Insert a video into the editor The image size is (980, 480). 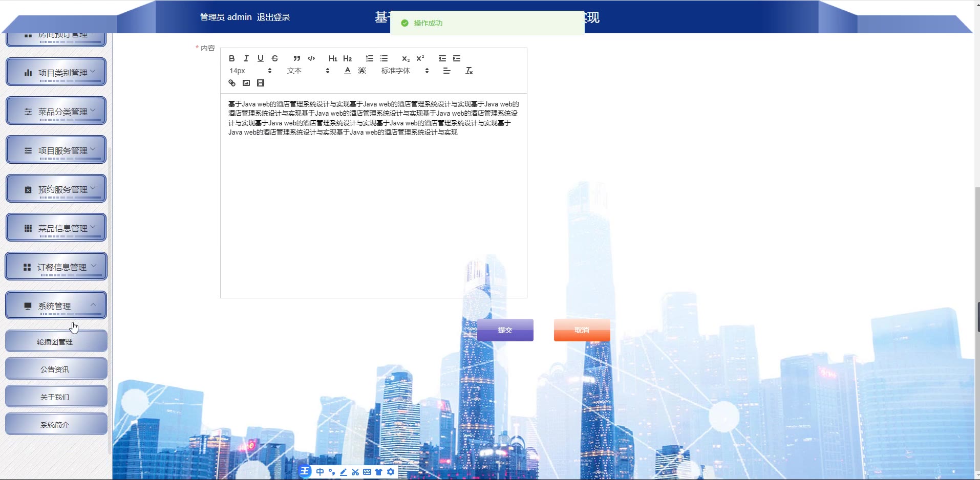point(261,83)
